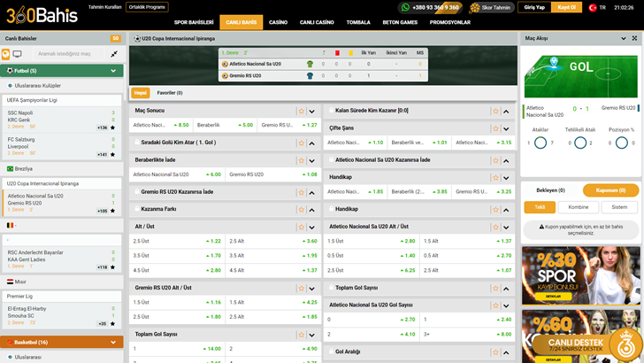644x363 pixels.
Task: Expand Atletico Nacional Sa U20 Kazanırsa İade
Action: (x=506, y=160)
